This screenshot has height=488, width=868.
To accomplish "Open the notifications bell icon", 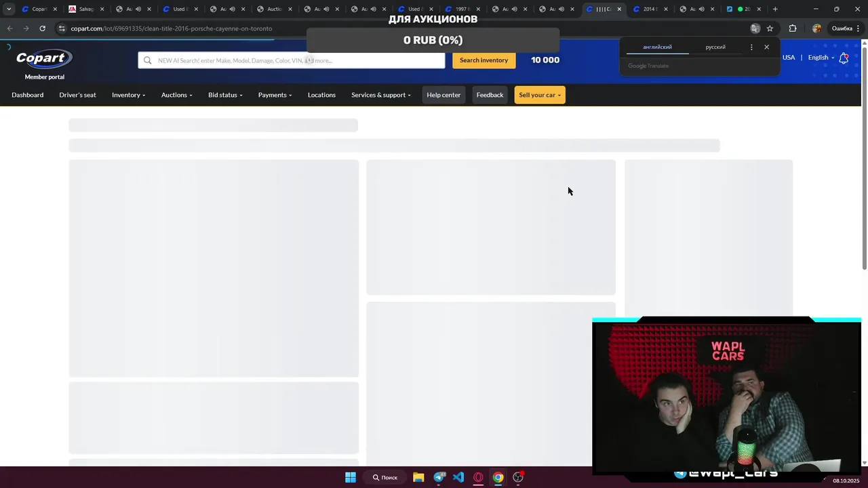I will coord(844,58).
